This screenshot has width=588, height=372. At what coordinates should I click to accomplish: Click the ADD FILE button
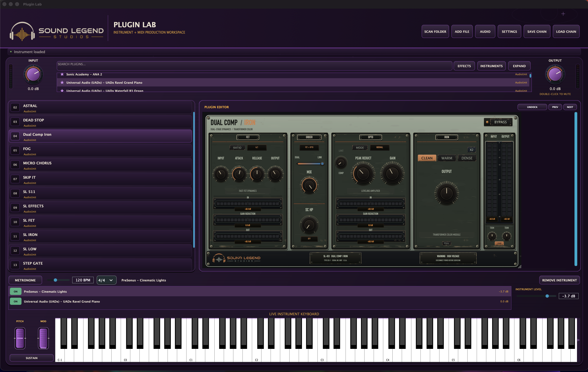point(462,31)
